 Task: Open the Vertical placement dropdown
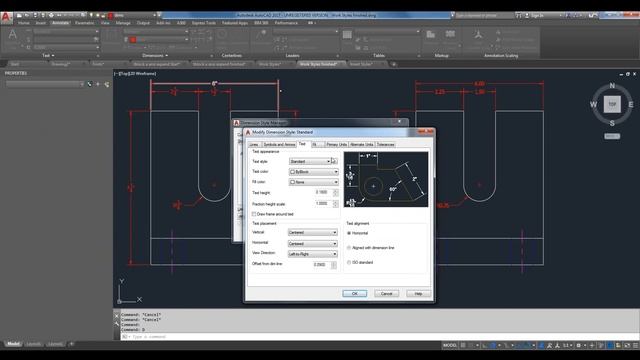[x=313, y=233]
